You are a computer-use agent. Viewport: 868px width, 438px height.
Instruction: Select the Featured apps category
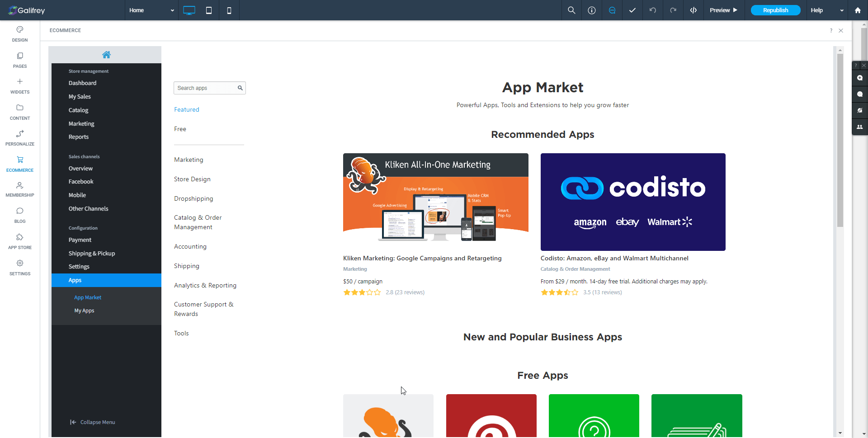[187, 110]
